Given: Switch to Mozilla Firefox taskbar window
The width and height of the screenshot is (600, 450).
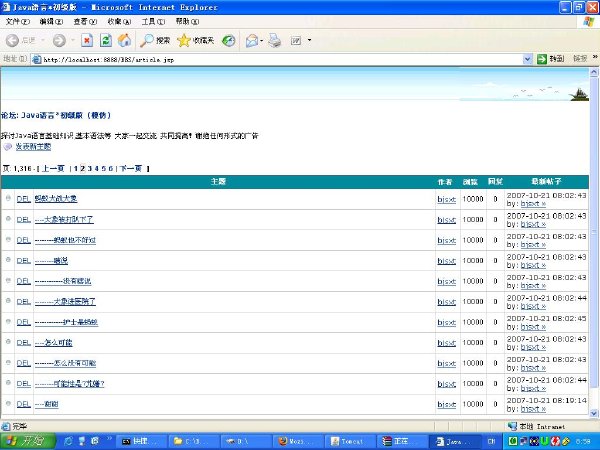Looking at the screenshot, I should tap(298, 441).
